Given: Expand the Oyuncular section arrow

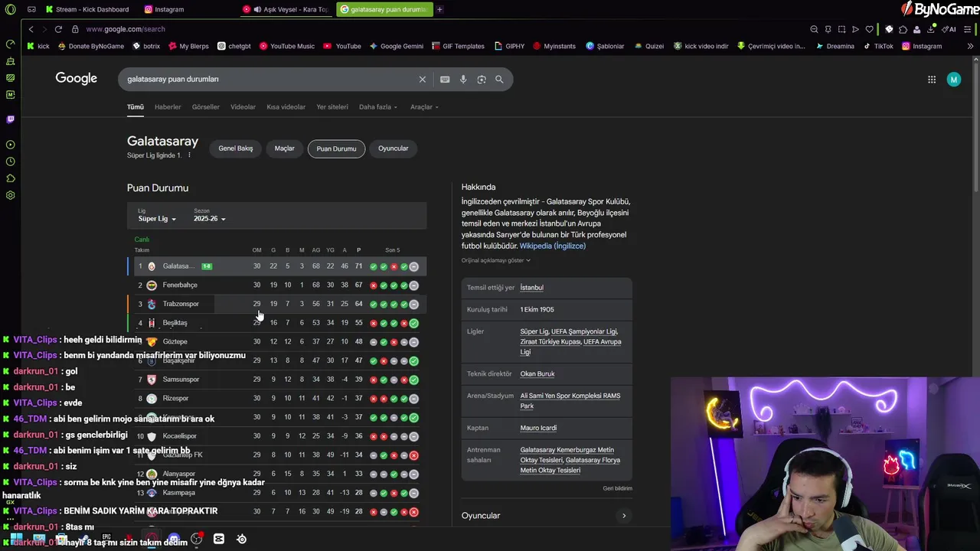Looking at the screenshot, I should click(x=624, y=516).
